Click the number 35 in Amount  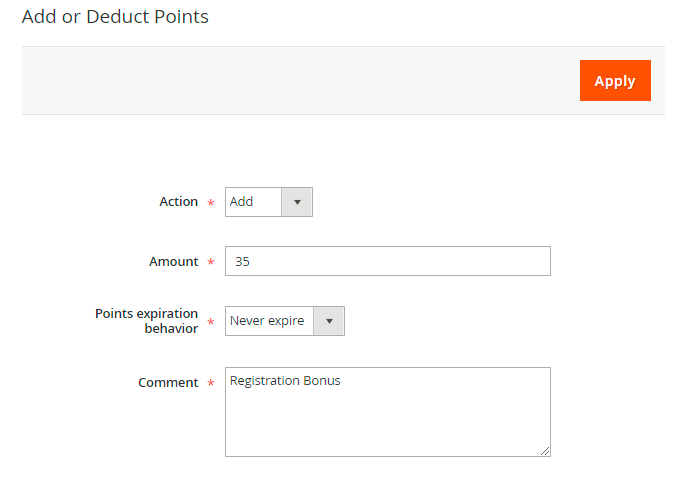tap(242, 262)
